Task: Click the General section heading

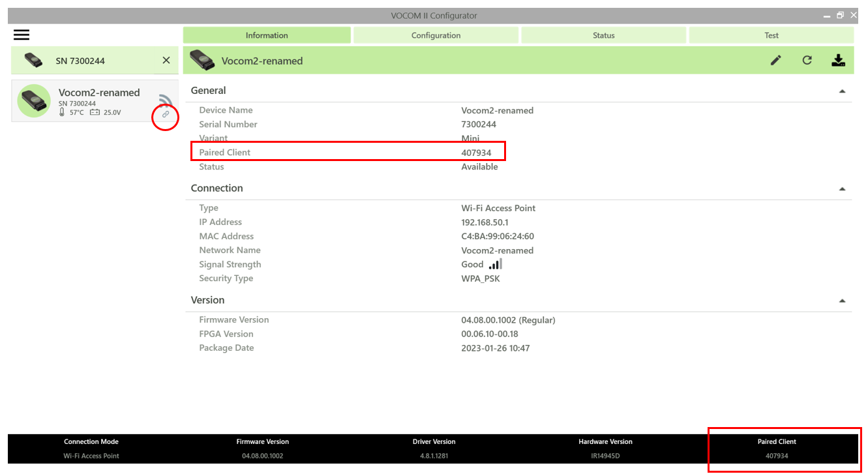Action: 208,91
